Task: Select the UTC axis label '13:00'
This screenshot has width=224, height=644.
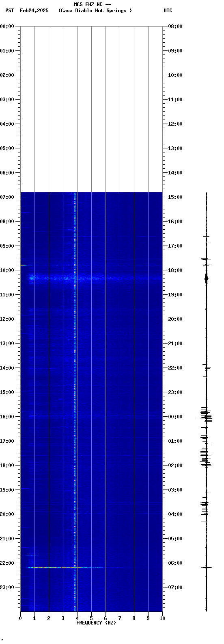Action: tap(175, 148)
